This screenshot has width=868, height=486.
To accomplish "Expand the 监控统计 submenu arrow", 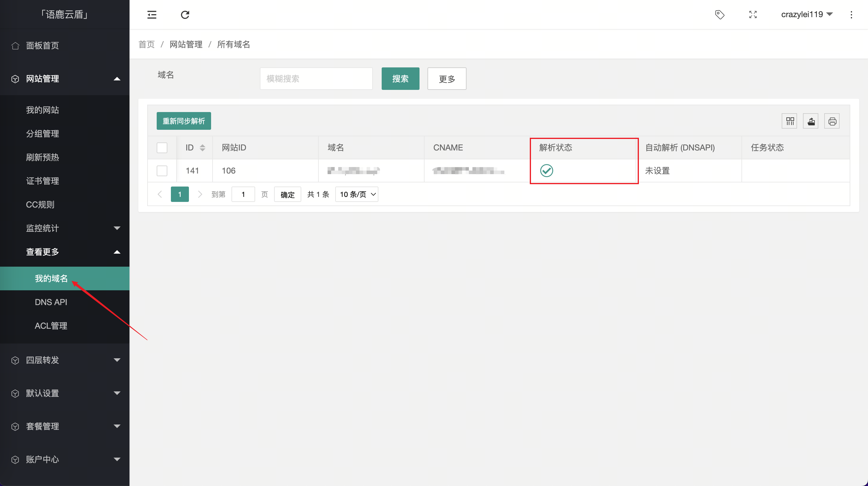I will tap(117, 228).
